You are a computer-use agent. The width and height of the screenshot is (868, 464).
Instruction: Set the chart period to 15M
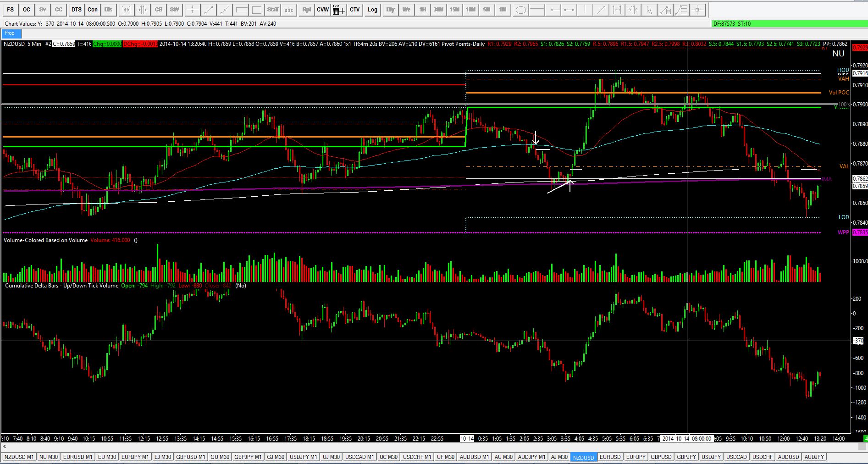click(454, 10)
